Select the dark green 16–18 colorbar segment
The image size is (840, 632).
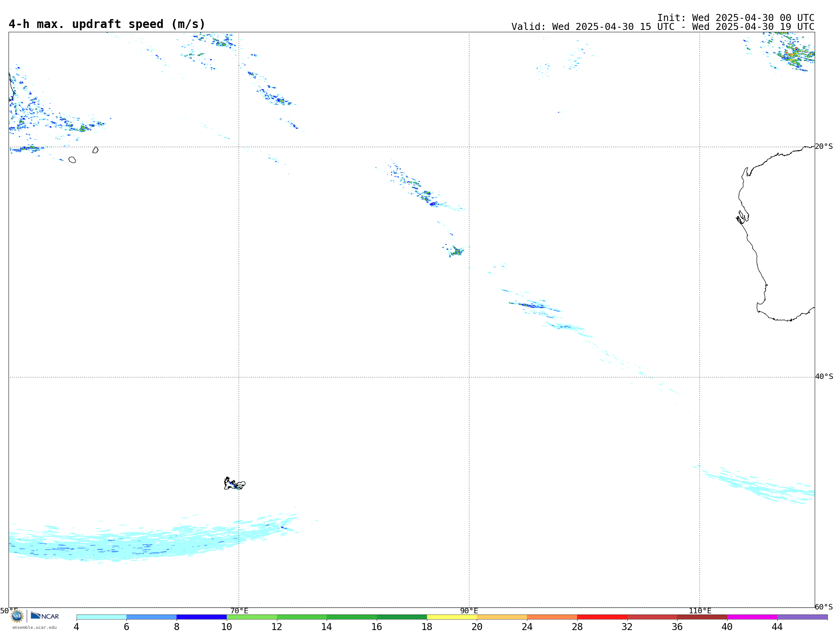pyautogui.click(x=402, y=617)
